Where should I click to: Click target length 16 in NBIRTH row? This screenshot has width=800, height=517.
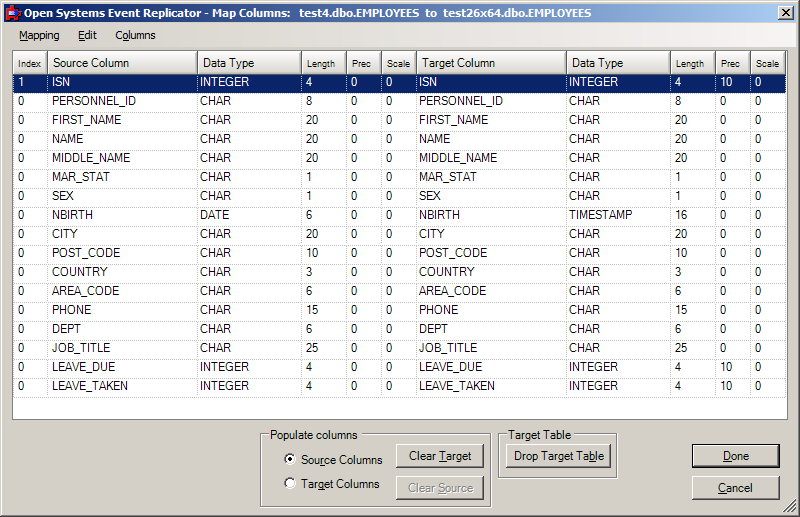[x=681, y=214]
